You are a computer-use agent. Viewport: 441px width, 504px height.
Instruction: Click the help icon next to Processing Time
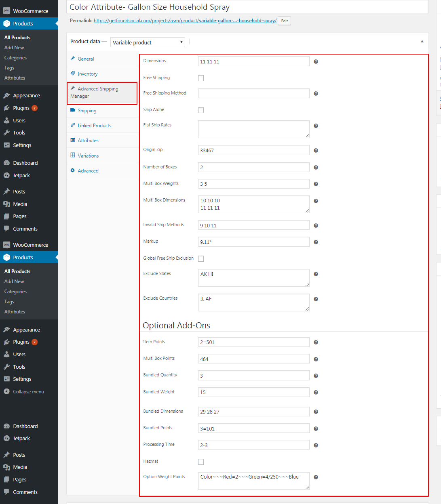tap(316, 445)
